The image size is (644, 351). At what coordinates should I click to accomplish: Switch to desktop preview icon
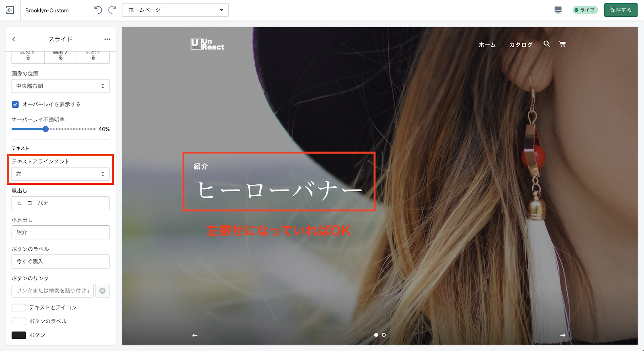pos(558,10)
